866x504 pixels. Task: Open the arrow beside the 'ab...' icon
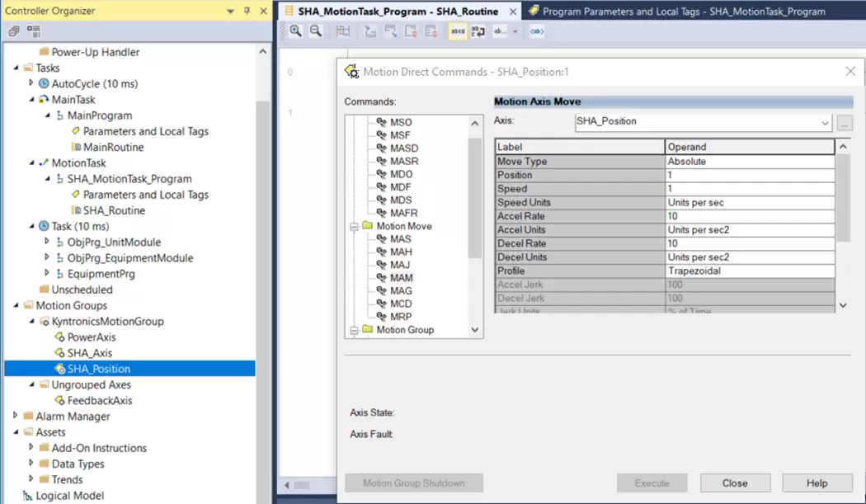515,31
